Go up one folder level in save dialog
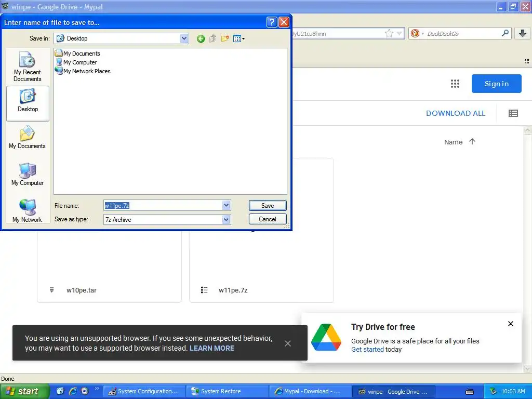Viewport: 532px width, 399px height. tap(212, 38)
